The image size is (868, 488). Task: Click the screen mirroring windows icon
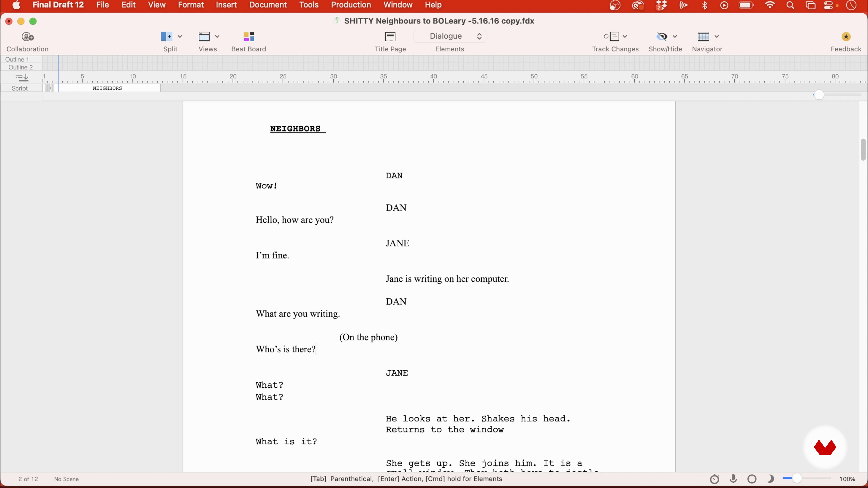pos(811,5)
